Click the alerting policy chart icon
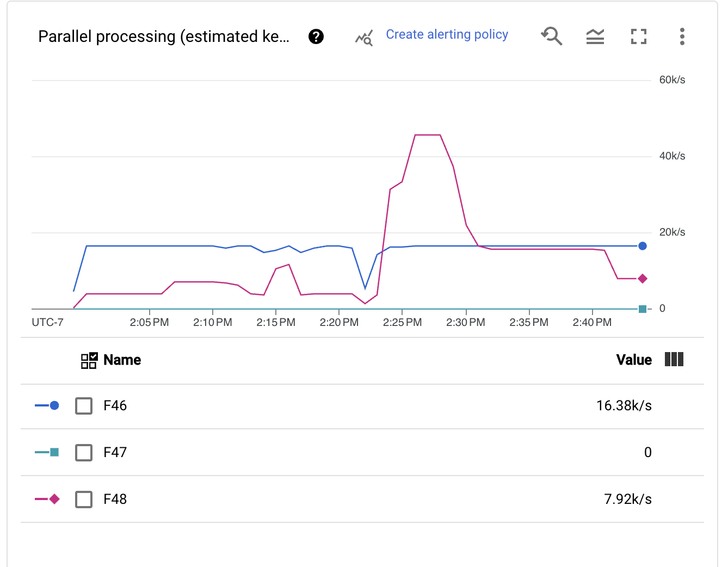 364,38
